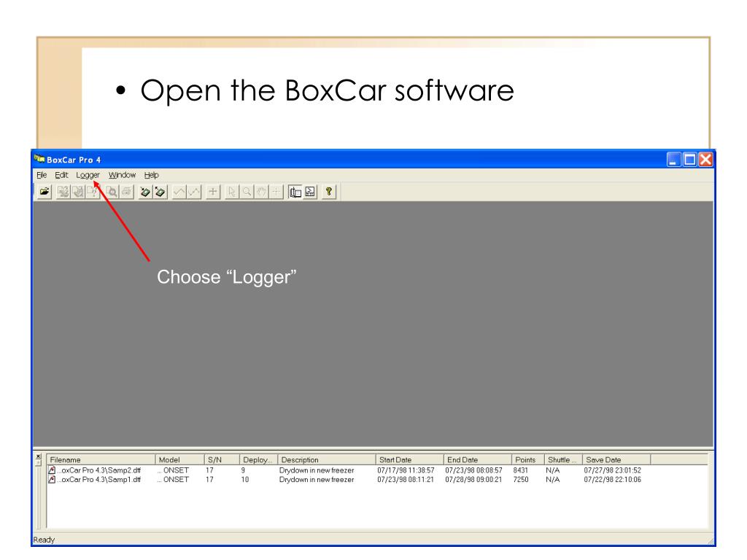The image size is (747, 560).
Task: Open the Help menu
Action: click(152, 175)
